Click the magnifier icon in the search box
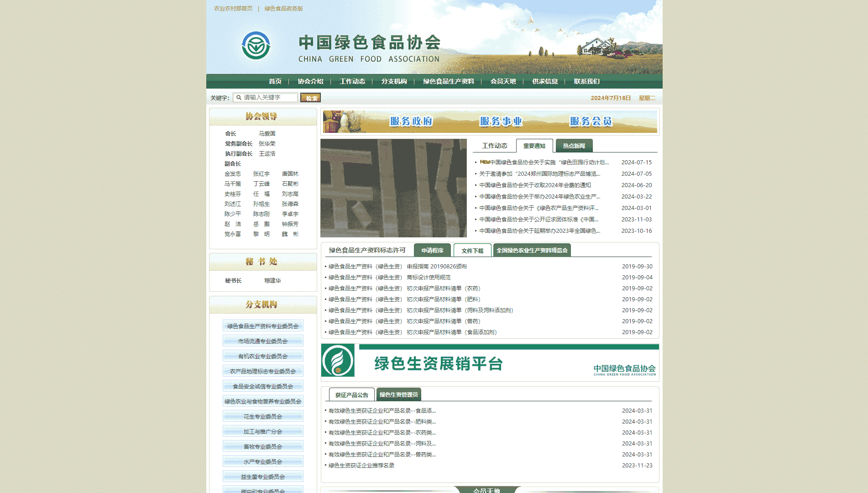This screenshot has height=493, width=868. pyautogui.click(x=239, y=98)
